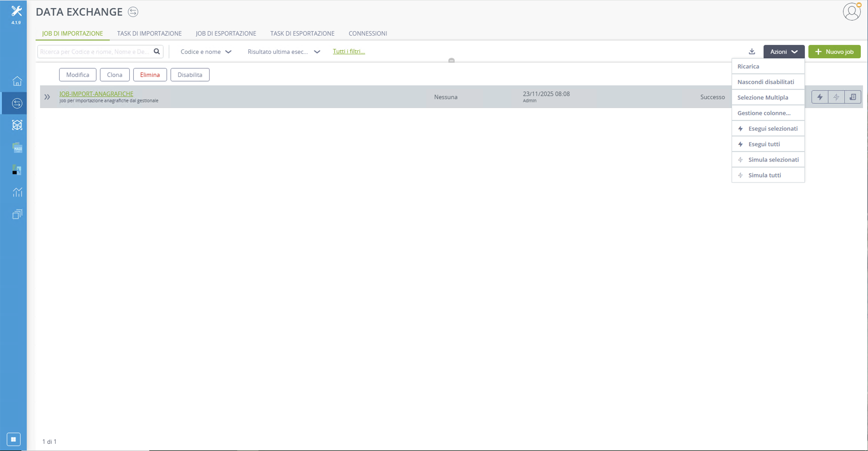The width and height of the screenshot is (868, 451).
Task: Open the stacked windows sidebar icon
Action: tap(17, 214)
